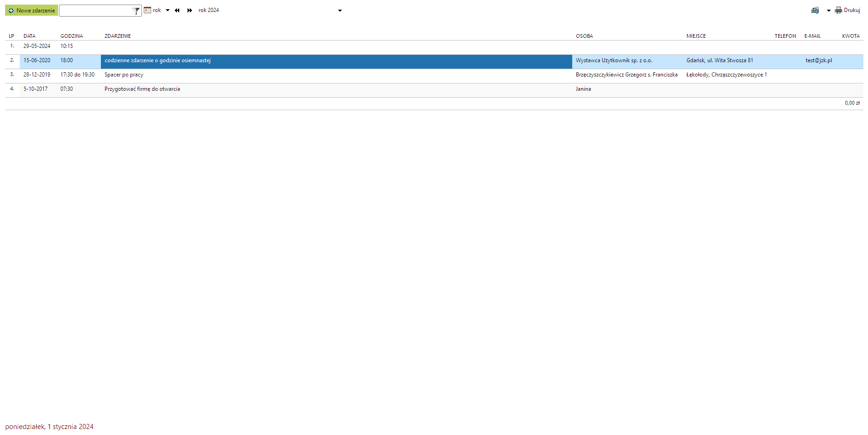The height and width of the screenshot is (435, 868).
Task: Select the 07:30 time cell
Action: [66, 89]
